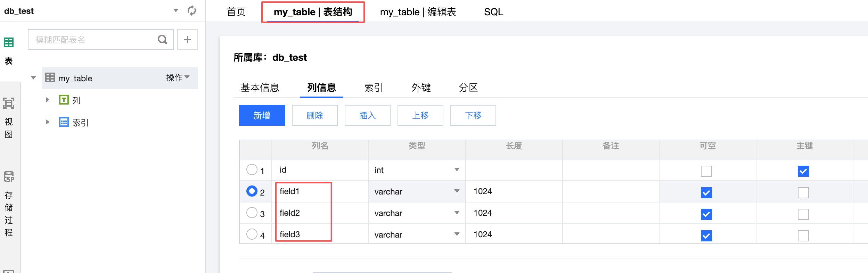
Task: Select the radio button for row 1
Action: (x=252, y=169)
